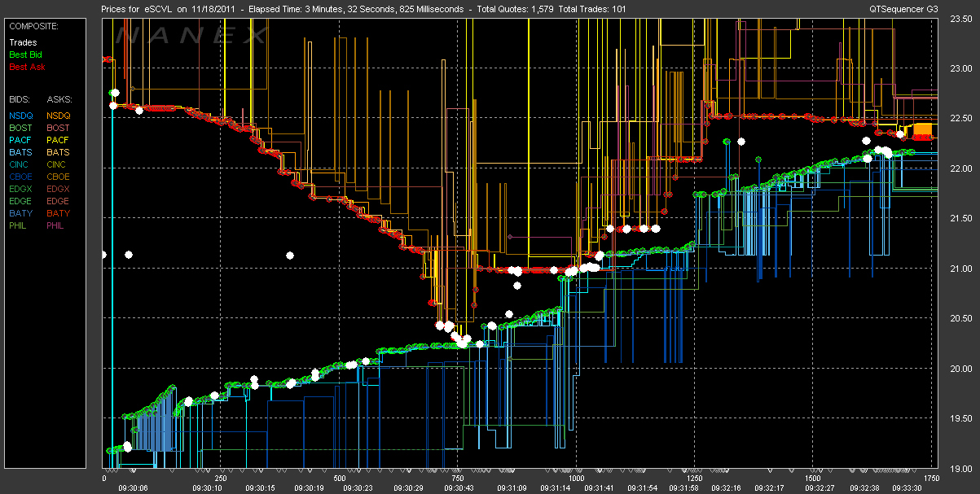Click the CINC bids legend label

pos(20,164)
